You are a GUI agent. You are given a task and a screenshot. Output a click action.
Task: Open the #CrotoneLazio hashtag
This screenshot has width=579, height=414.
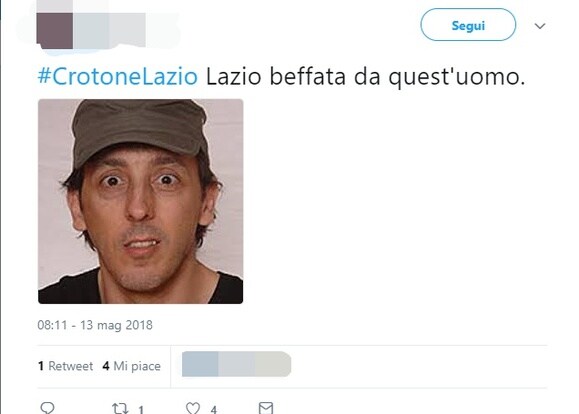(118, 76)
